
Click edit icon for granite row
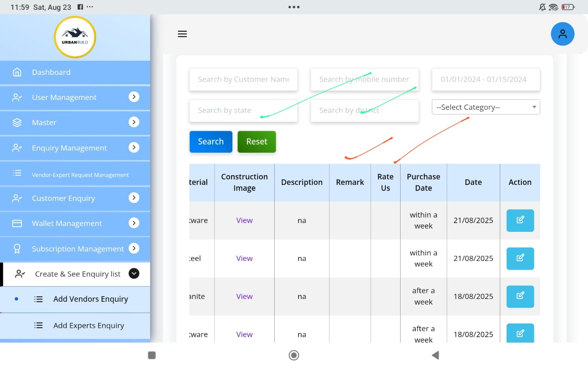click(x=520, y=296)
